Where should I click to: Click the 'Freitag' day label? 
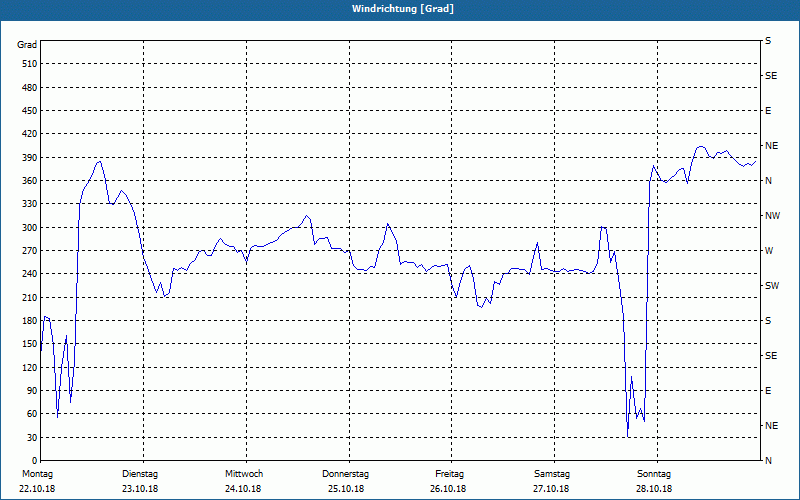(x=449, y=474)
